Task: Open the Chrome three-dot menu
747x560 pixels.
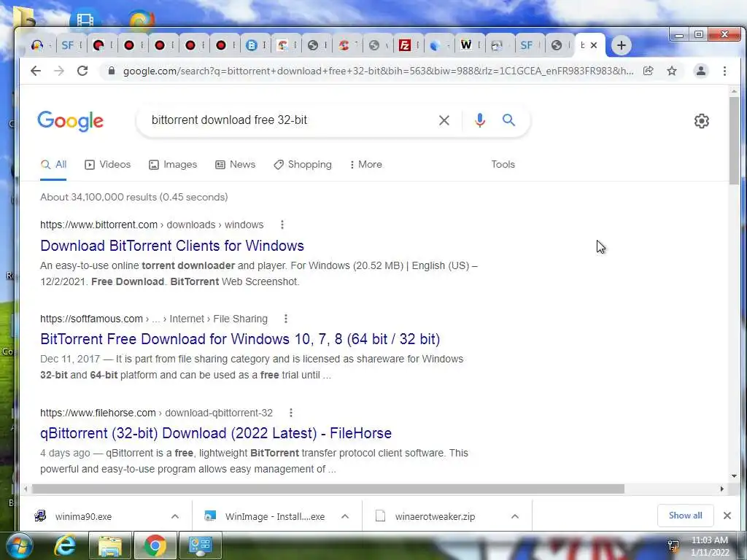Action: [724, 71]
